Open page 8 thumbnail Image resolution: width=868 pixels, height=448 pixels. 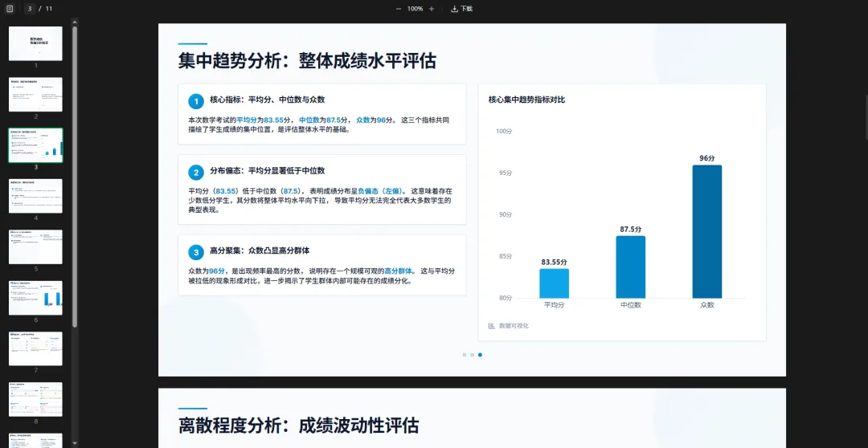(35, 399)
